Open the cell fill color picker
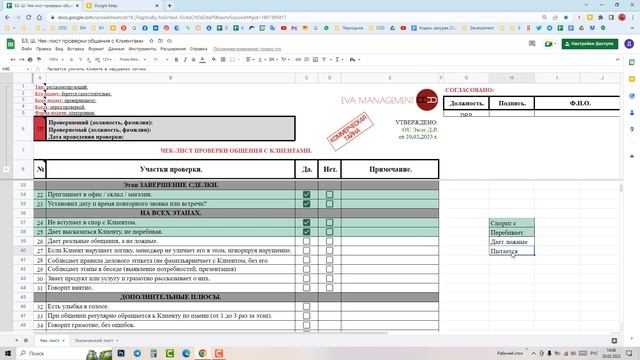640x360 pixels. (x=214, y=60)
